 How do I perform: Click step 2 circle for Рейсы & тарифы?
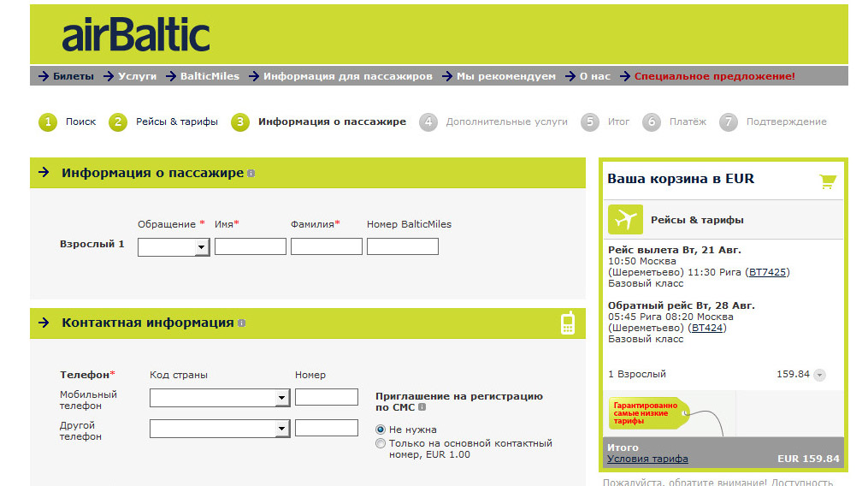[x=118, y=121]
